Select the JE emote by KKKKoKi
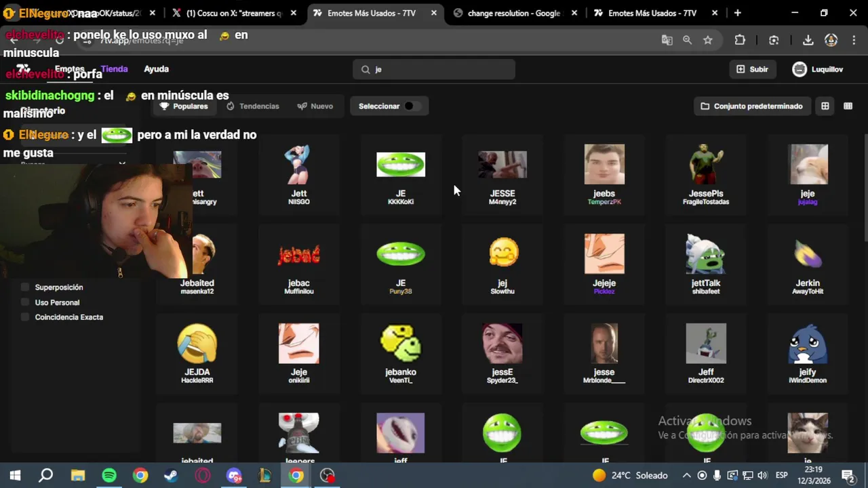 401,175
